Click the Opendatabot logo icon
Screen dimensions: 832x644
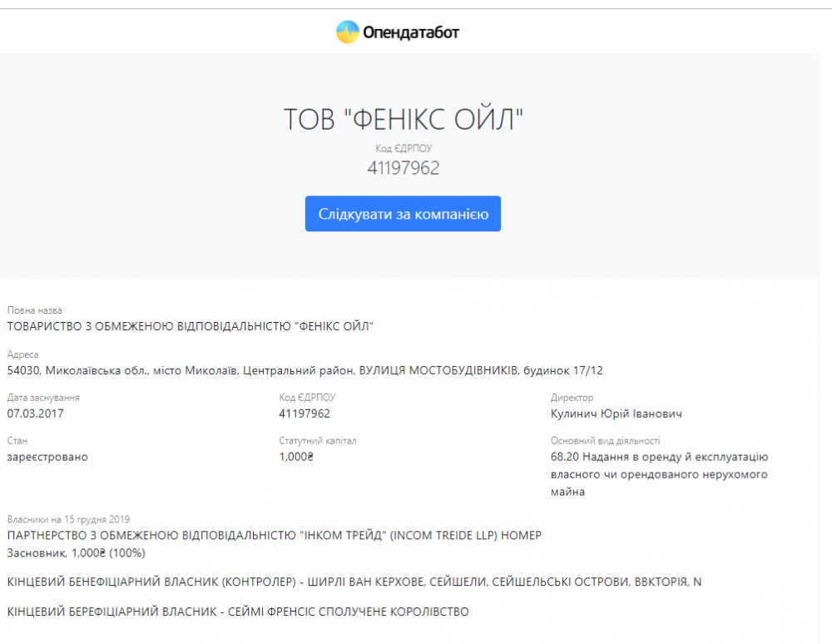tap(348, 32)
